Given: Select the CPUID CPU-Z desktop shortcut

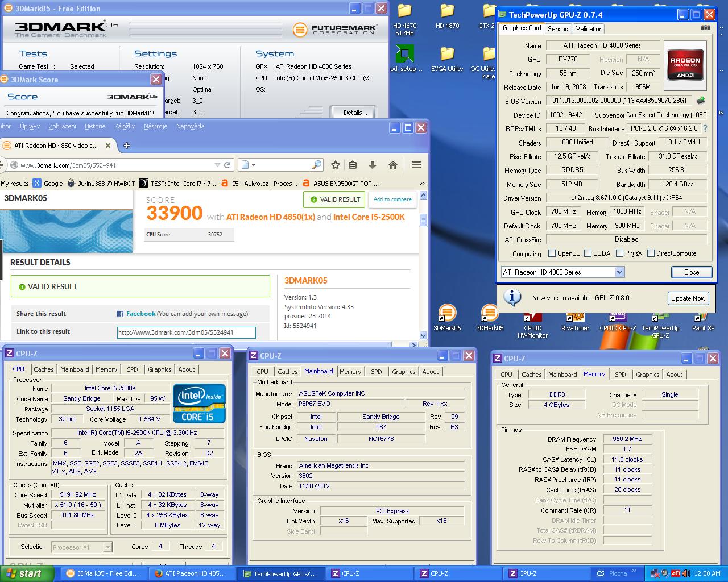Looking at the screenshot, I should [x=618, y=322].
